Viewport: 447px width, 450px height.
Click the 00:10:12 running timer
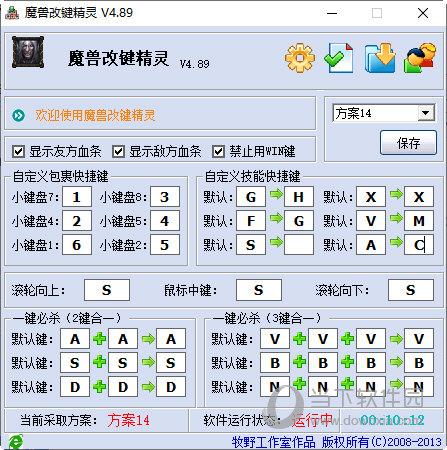coord(392,420)
